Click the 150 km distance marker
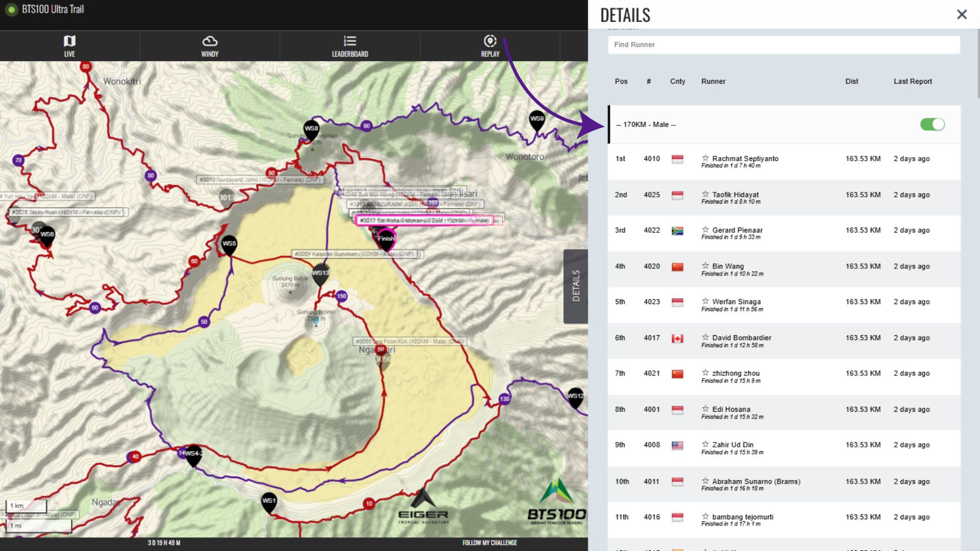 (x=341, y=296)
